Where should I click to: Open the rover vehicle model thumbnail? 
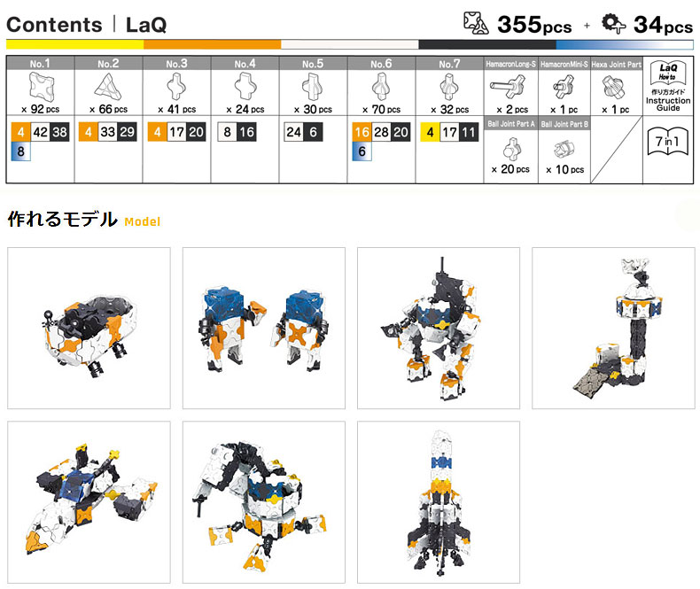coord(89,328)
